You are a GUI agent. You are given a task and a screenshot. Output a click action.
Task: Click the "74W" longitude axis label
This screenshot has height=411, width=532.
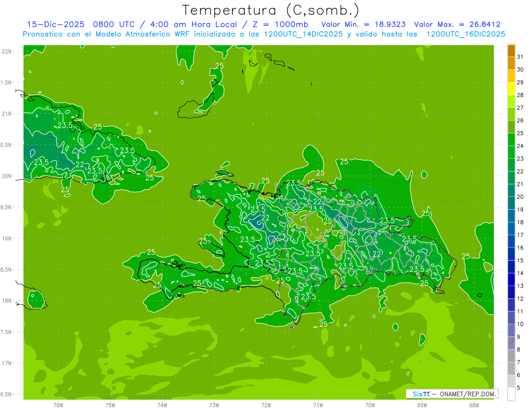(162, 405)
